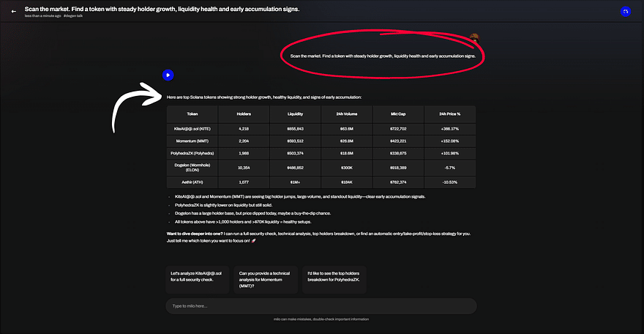
Task: Click the blue round icon at top right
Action: point(624,11)
